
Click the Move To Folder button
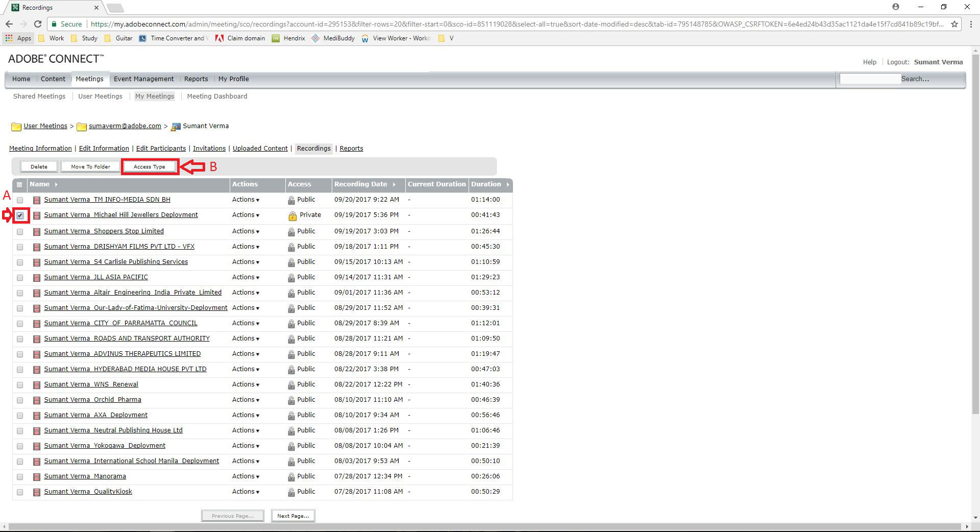[90, 167]
